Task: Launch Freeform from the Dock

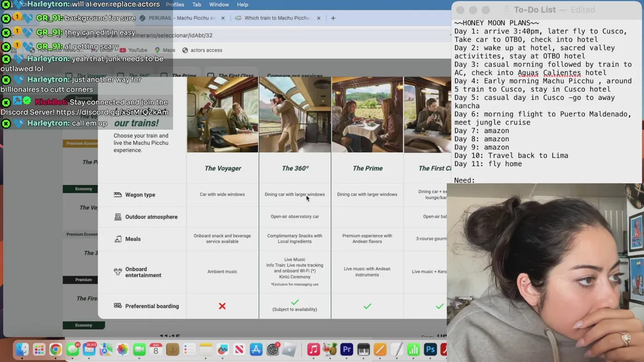Action: point(222,349)
